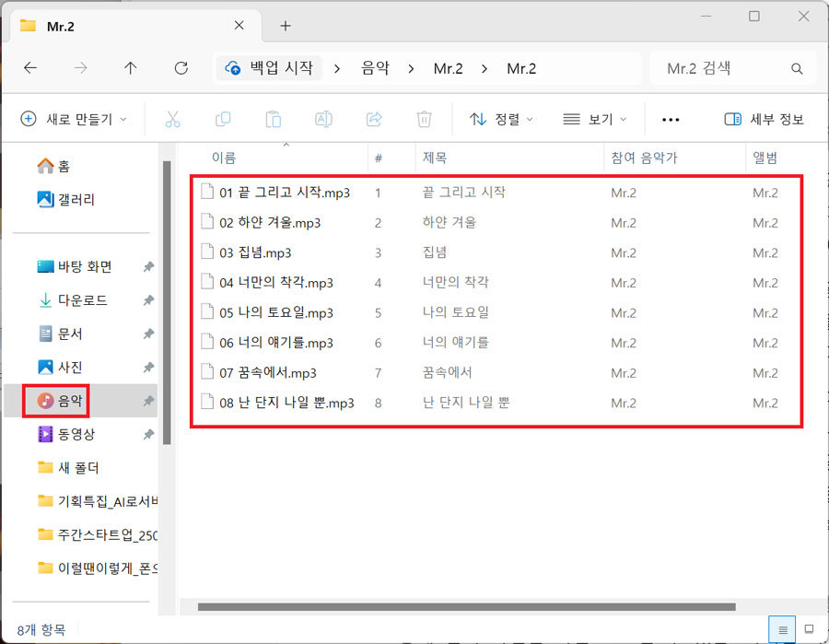The height and width of the screenshot is (644, 829).
Task: Select 다운로드 in the navigation pane
Action: 83,300
